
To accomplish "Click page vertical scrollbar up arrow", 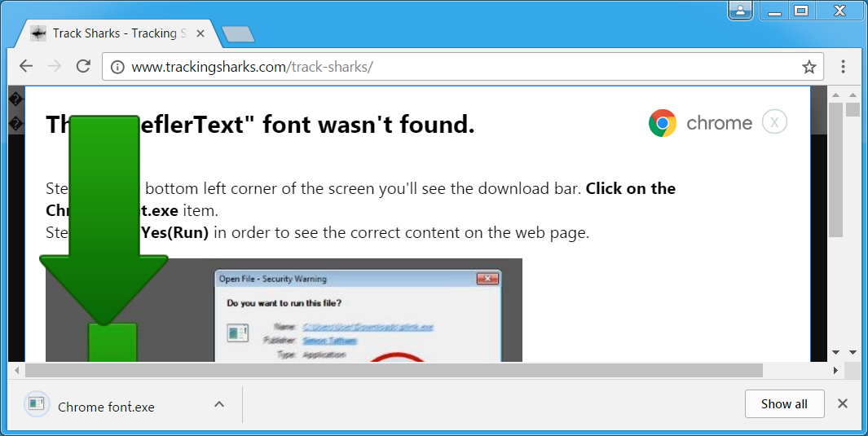I will [836, 95].
